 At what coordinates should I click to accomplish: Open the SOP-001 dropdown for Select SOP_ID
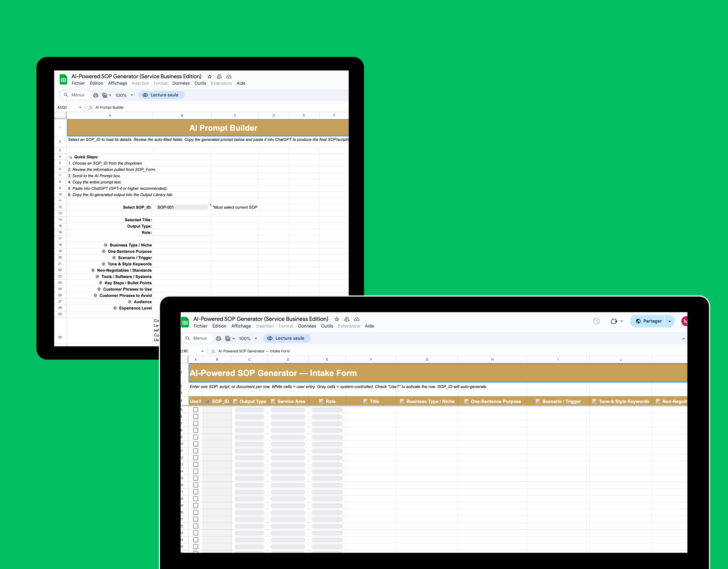click(182, 207)
